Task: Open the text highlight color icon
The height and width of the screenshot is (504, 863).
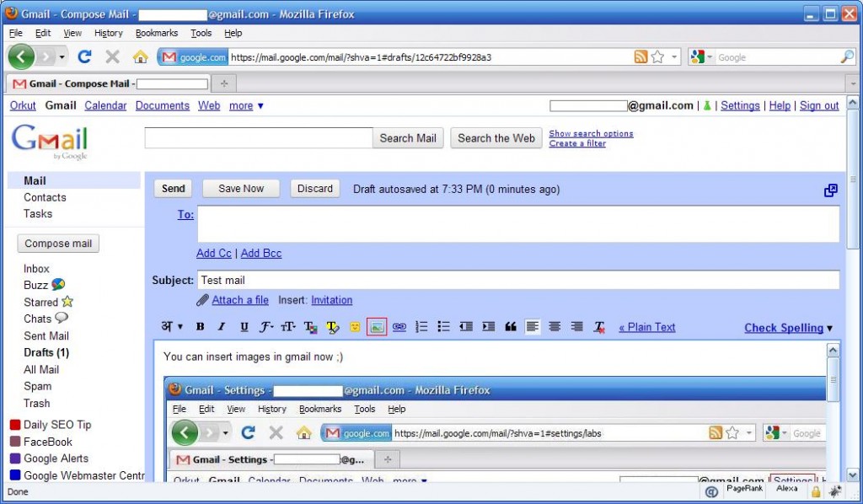Action: 332,327
